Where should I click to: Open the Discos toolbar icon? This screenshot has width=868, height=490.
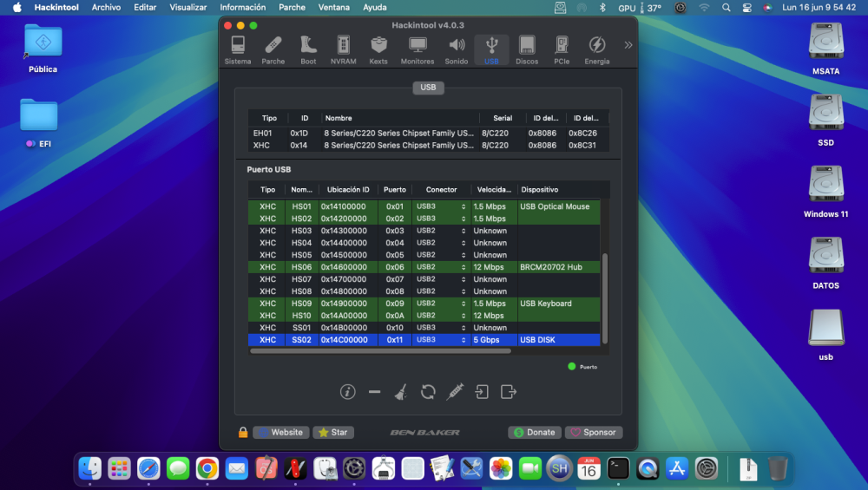point(527,50)
